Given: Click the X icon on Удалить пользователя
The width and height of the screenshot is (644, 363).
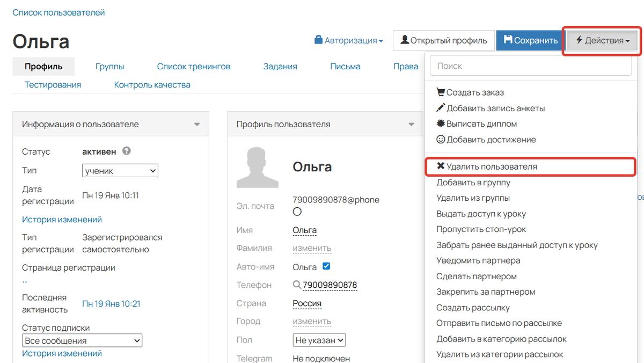Looking at the screenshot, I should [x=440, y=166].
